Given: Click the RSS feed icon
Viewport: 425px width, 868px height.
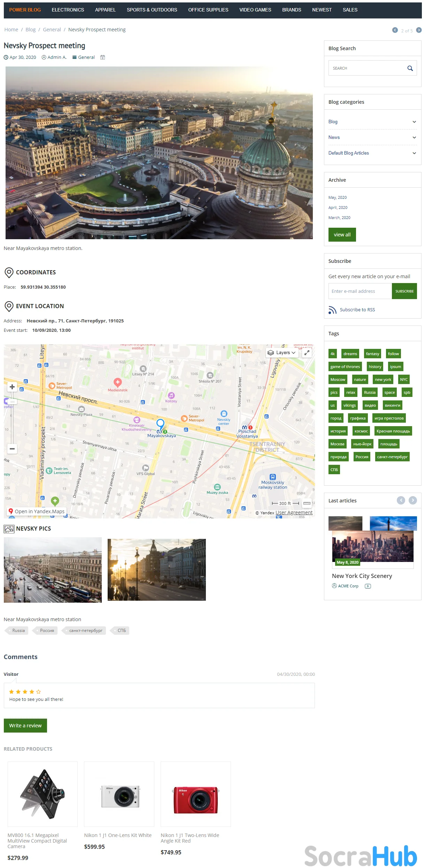Looking at the screenshot, I should [x=332, y=310].
